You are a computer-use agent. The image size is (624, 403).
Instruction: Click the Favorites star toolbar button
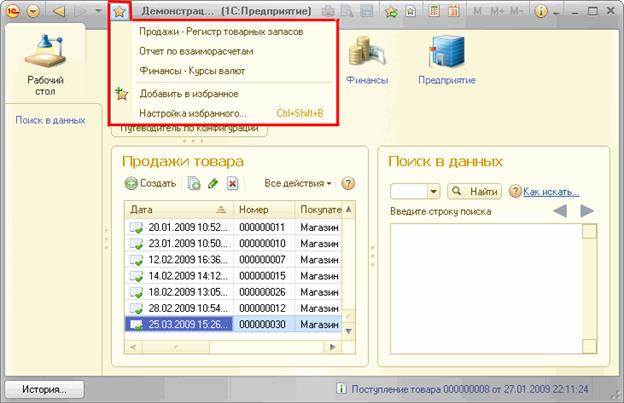(119, 11)
